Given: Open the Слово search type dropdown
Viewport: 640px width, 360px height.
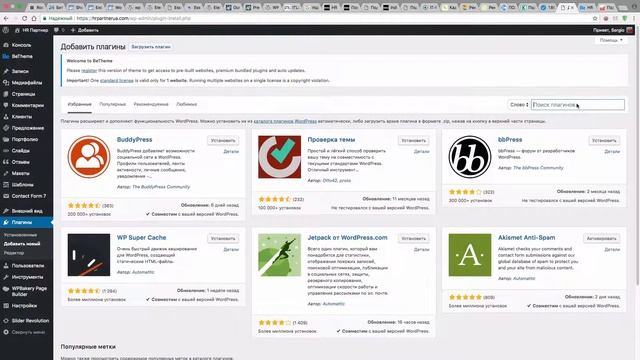Looking at the screenshot, I should click(x=519, y=105).
